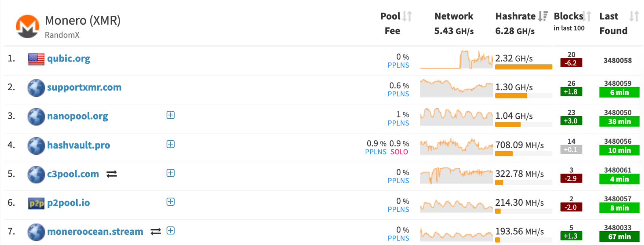Image resolution: width=644 pixels, height=245 pixels.
Task: Expand the c3pool.com row details
Action: click(171, 173)
